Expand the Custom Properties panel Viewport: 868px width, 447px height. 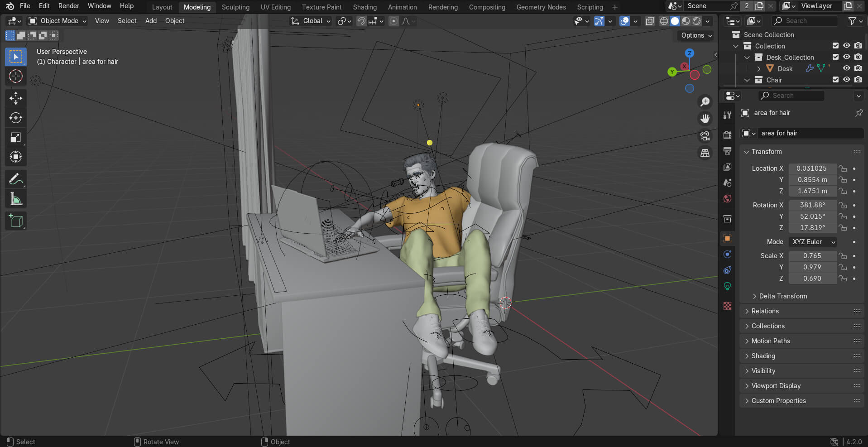coord(778,401)
